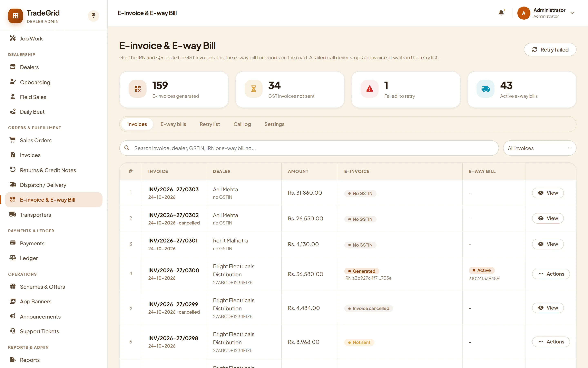The image size is (588, 368).
Task: Click e-way bill number 310241339489
Action: coord(484,278)
